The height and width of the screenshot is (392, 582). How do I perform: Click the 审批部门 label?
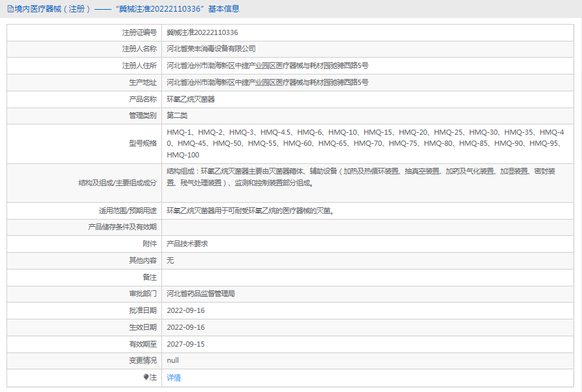point(143,294)
